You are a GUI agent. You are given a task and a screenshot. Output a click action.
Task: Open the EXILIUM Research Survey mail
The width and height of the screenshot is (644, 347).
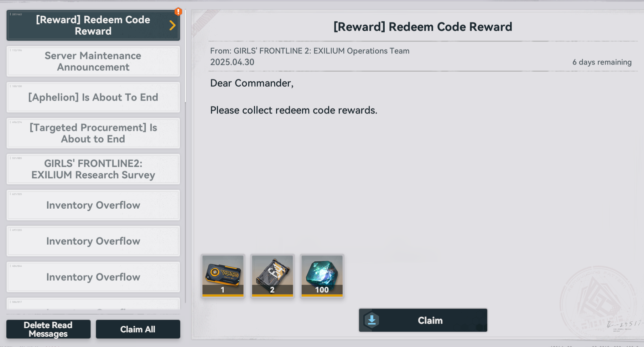point(93,169)
